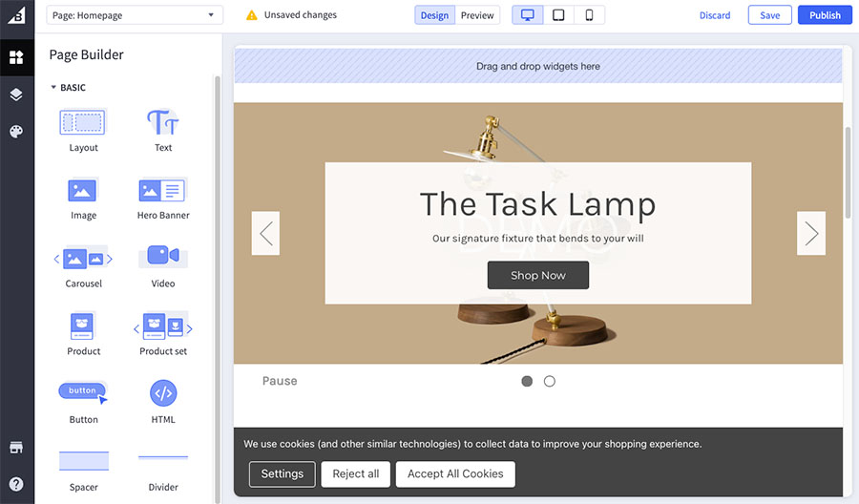Select the Divider widget

(163, 472)
